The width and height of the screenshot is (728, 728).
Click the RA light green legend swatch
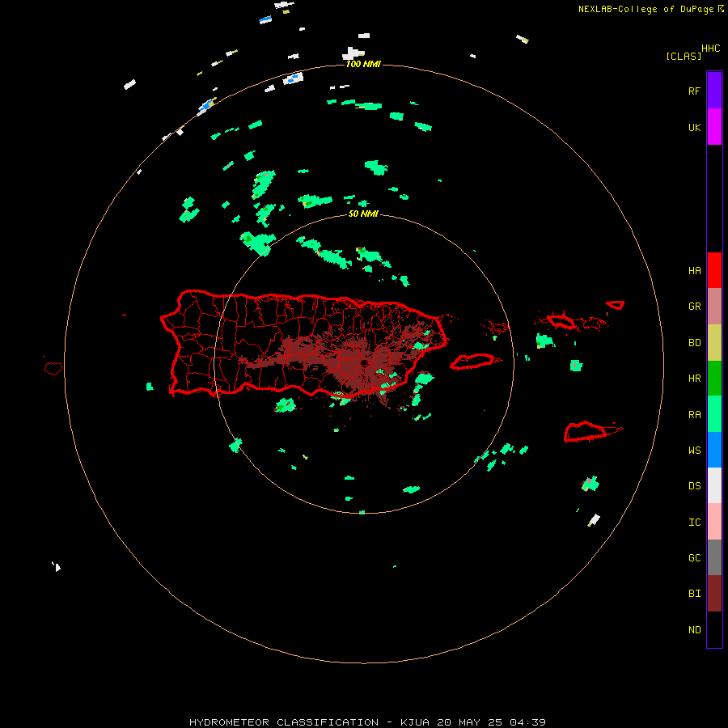(x=714, y=414)
